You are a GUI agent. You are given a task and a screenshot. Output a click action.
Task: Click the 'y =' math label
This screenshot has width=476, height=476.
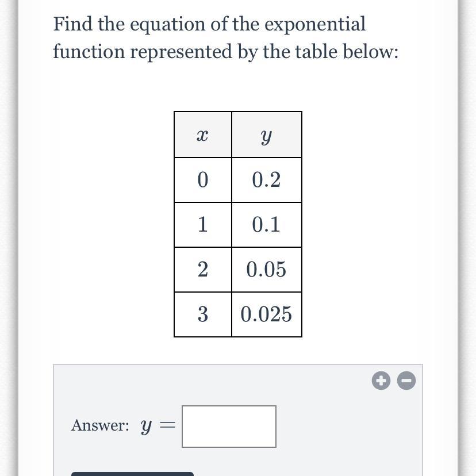[x=156, y=426]
